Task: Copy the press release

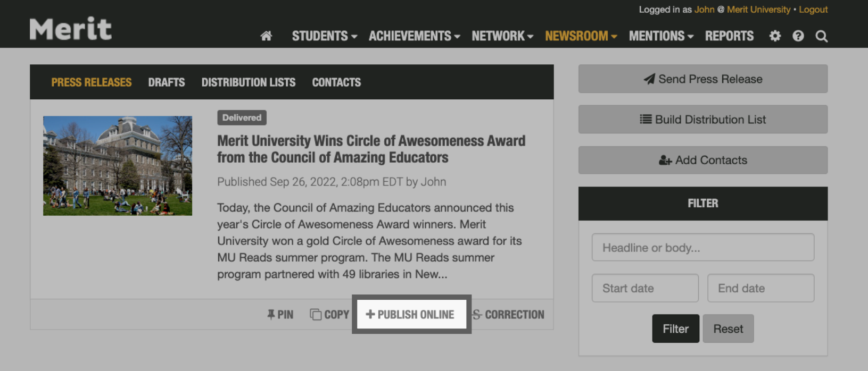Action: point(330,314)
